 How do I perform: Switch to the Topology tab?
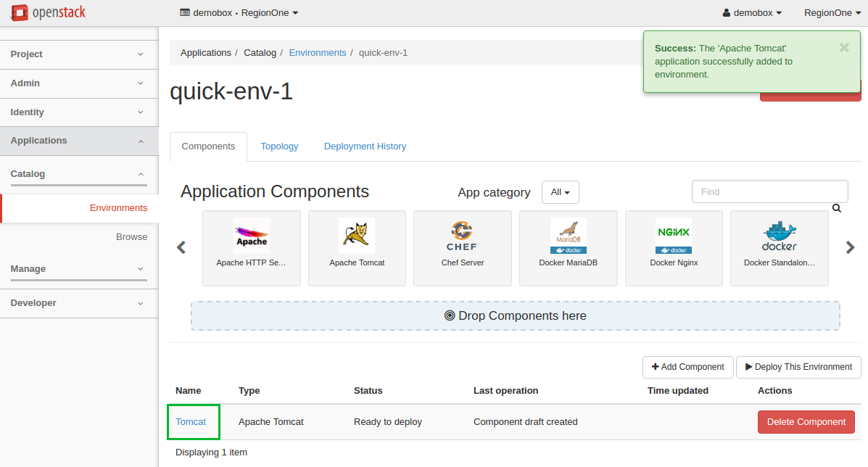coord(279,146)
